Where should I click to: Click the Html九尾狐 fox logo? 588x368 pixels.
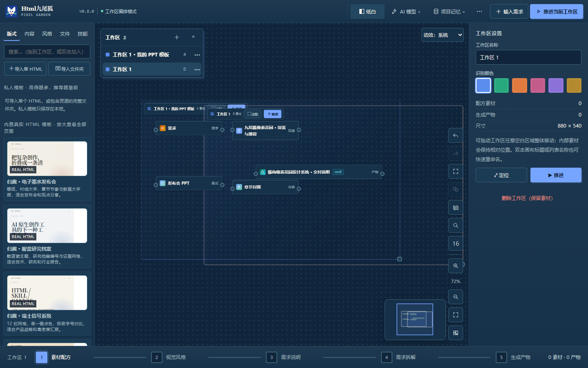point(11,11)
